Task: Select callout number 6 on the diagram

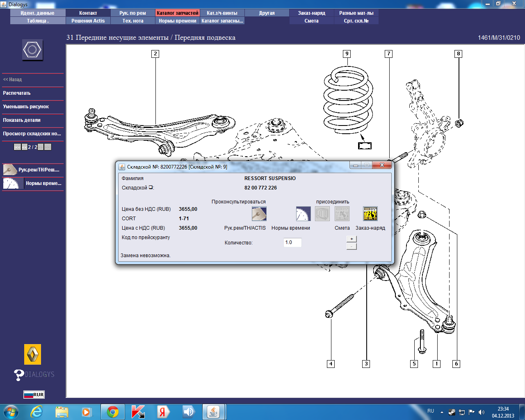Action: click(456, 364)
